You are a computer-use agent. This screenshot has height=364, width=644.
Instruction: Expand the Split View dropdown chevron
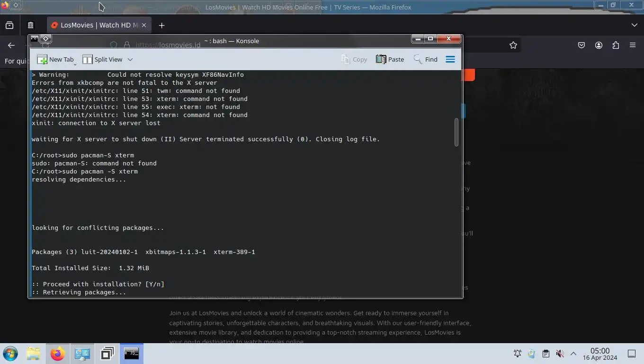(130, 59)
